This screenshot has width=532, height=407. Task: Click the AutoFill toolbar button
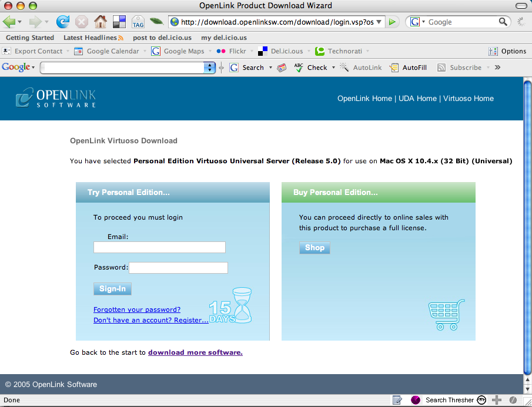pos(408,68)
